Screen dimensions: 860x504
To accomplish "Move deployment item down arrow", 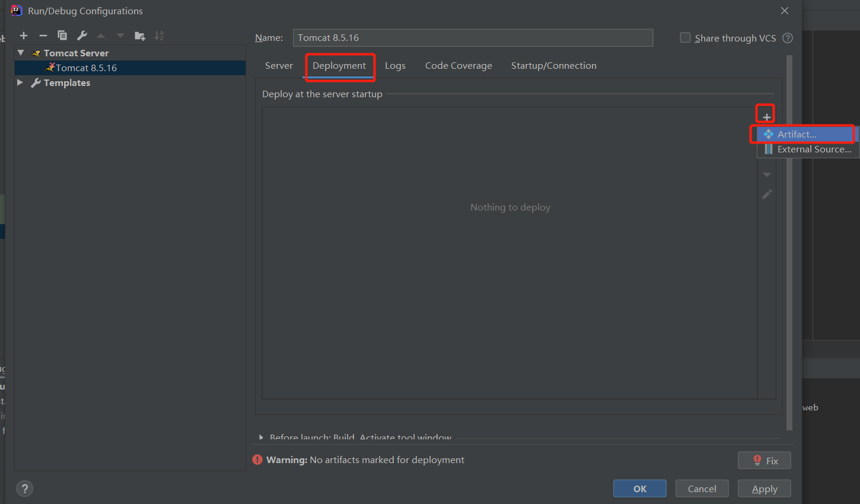I will click(x=767, y=175).
